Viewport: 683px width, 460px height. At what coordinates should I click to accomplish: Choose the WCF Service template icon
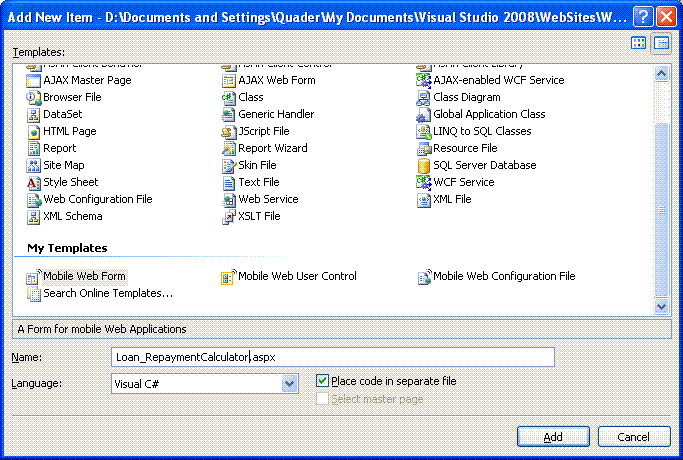pyautogui.click(x=423, y=182)
